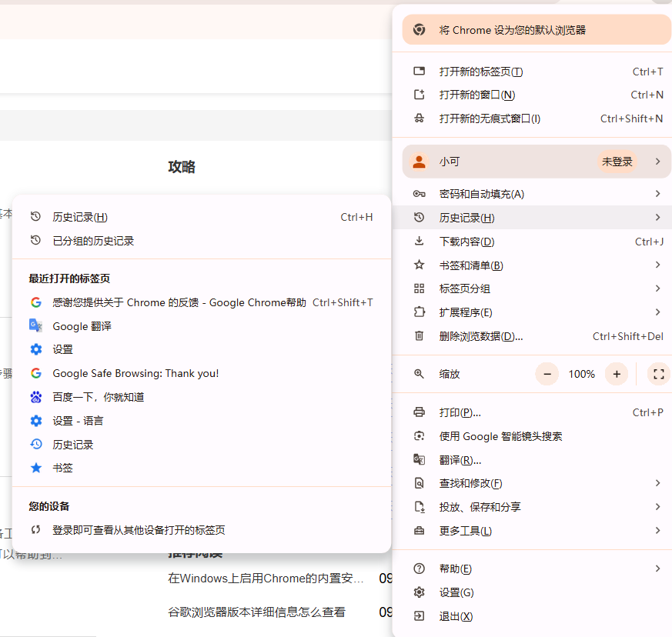Viewport: 672px width, 637px height.
Task: Click the Google Translate icon in recent tabs
Action: coord(36,326)
